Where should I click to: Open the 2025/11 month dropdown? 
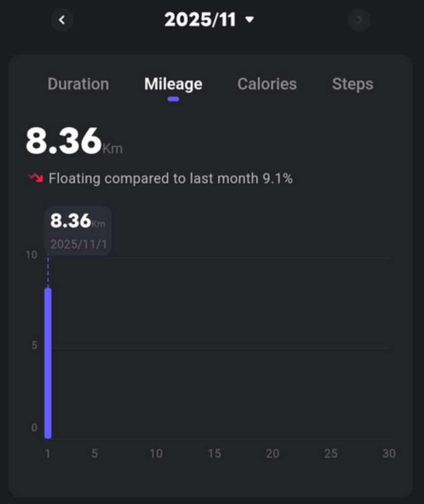pos(200,20)
